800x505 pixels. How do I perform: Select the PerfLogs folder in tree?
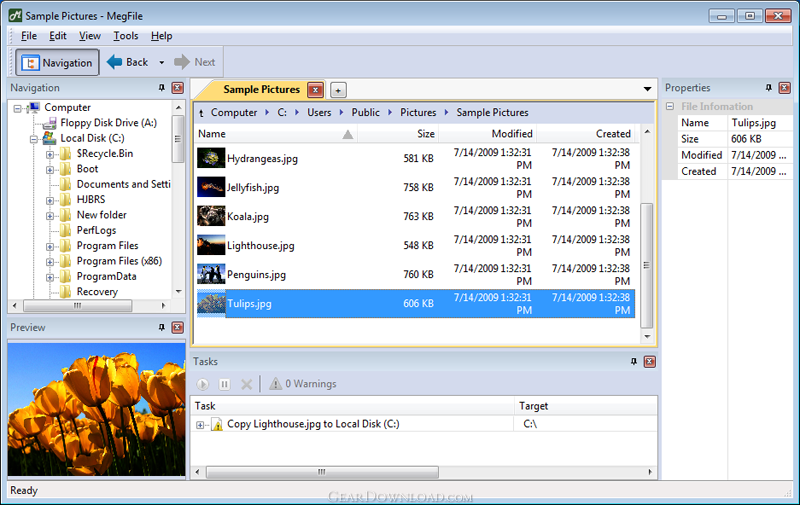(x=96, y=230)
